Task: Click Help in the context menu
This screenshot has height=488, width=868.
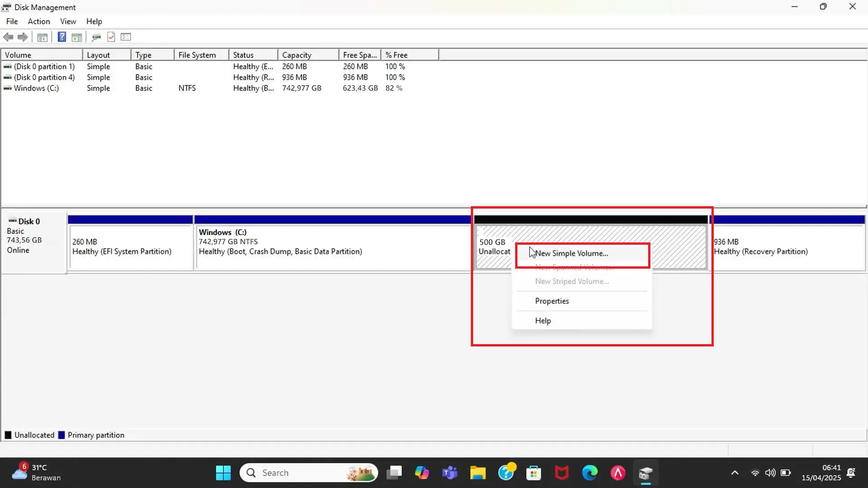Action: click(x=542, y=320)
